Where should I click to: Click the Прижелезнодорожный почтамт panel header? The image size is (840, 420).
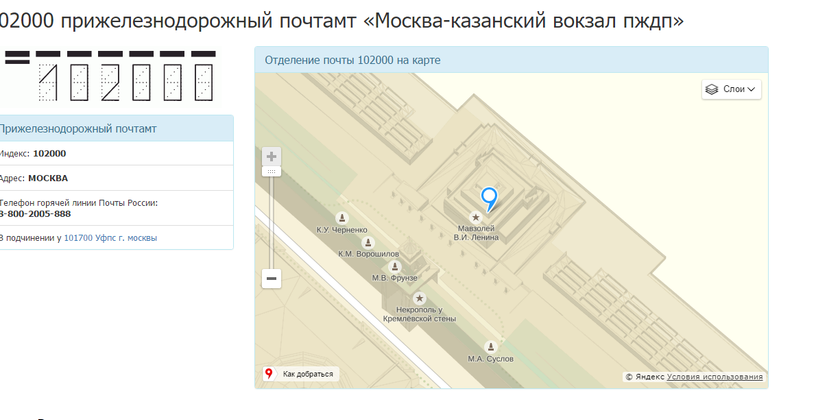point(78,128)
